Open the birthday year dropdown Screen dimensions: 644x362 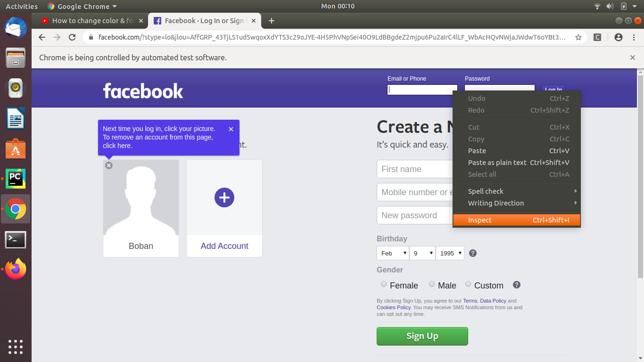pos(450,253)
